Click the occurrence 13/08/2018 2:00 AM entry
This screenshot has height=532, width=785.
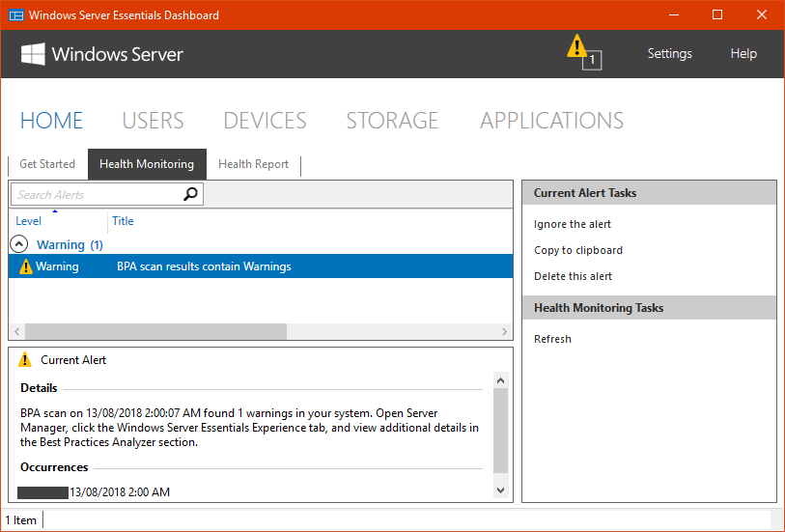[x=119, y=492]
